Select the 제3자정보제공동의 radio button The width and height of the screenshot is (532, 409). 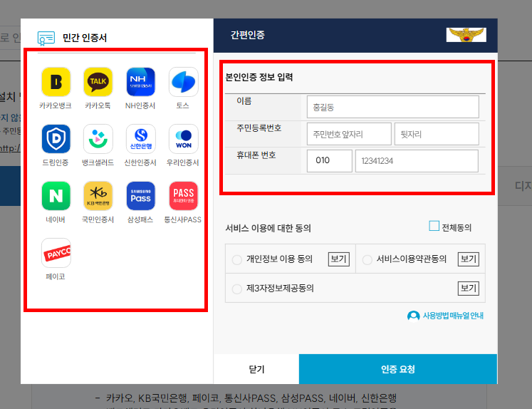tap(237, 289)
